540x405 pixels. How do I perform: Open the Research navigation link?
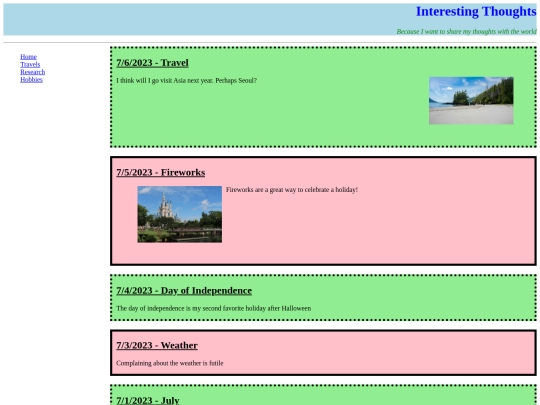click(32, 72)
